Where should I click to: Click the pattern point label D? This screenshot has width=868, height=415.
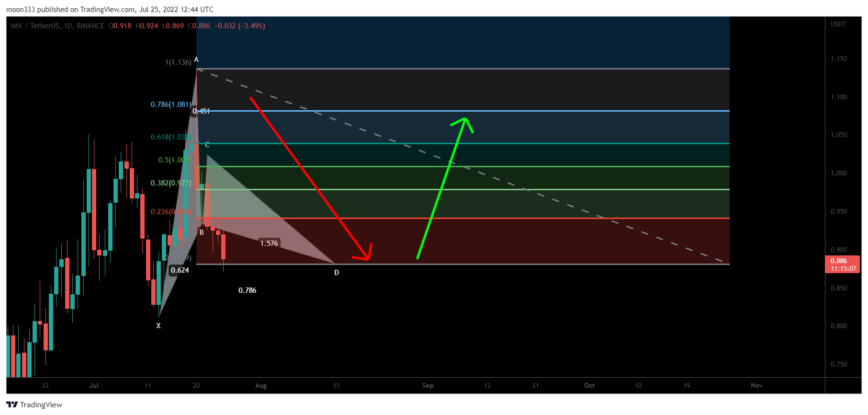click(337, 273)
